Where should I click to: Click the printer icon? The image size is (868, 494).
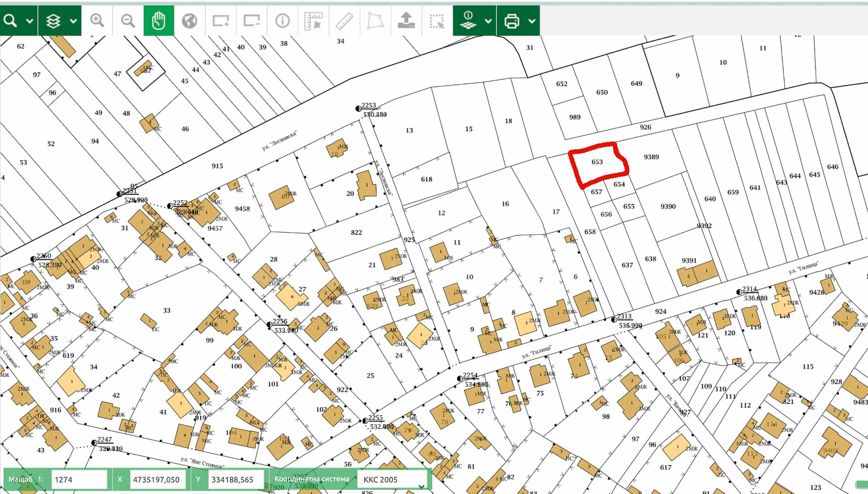point(512,21)
